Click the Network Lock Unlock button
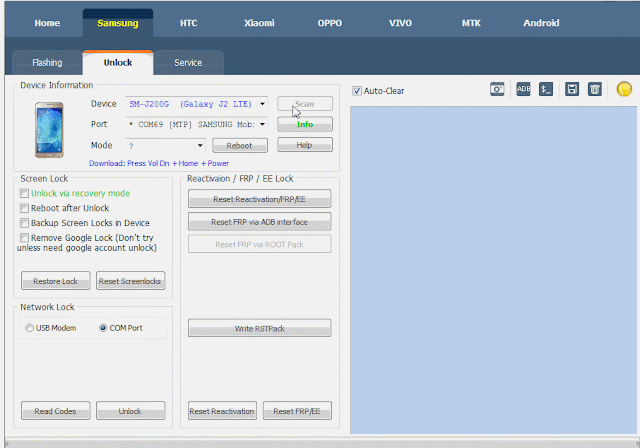 [x=131, y=410]
